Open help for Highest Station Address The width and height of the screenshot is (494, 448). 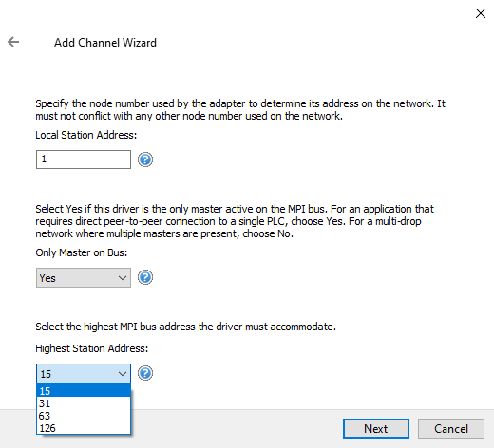(x=145, y=373)
